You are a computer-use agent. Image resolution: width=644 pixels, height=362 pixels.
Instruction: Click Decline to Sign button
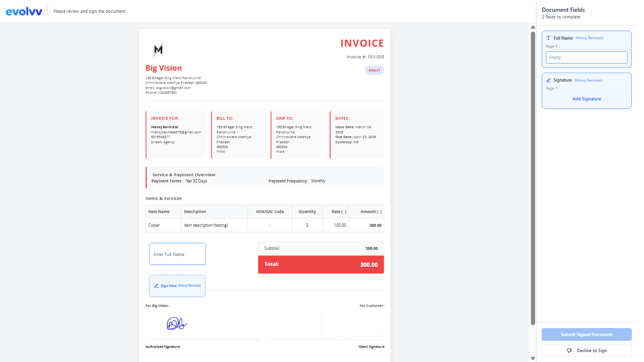point(586,351)
